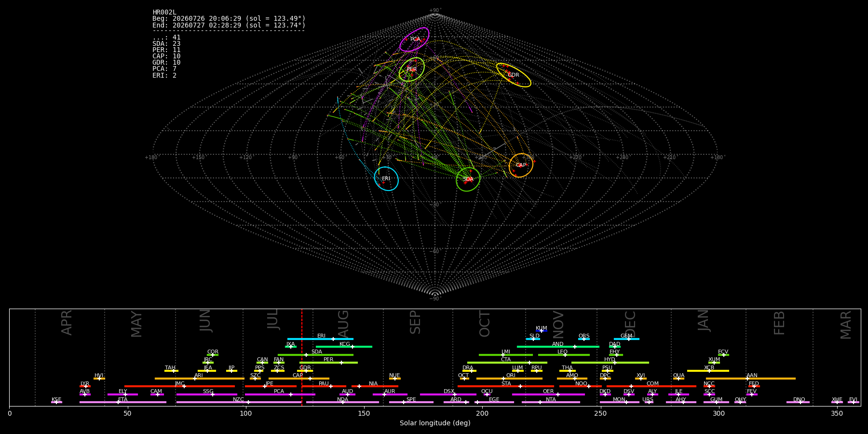Select the CAP radiant circle
This screenshot has height=434, width=868.
click(x=521, y=165)
